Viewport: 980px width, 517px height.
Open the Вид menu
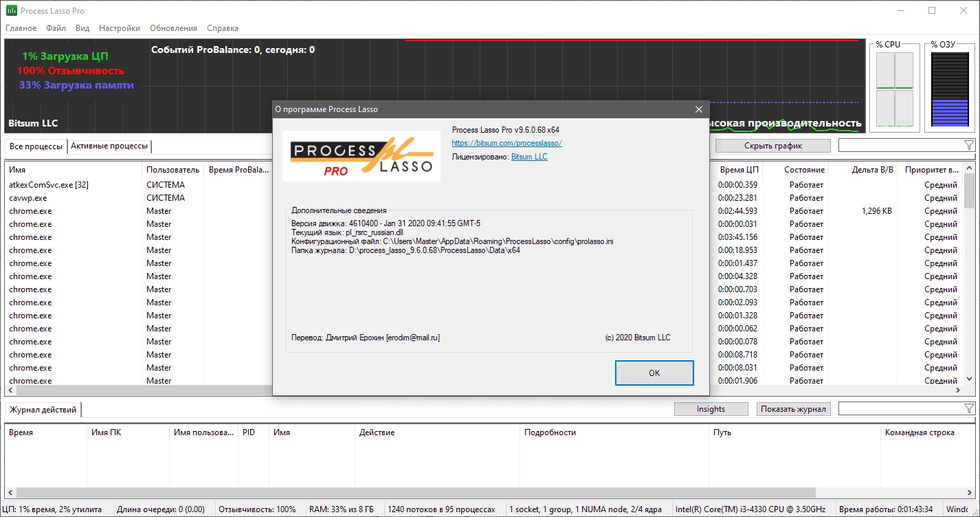pyautogui.click(x=82, y=28)
